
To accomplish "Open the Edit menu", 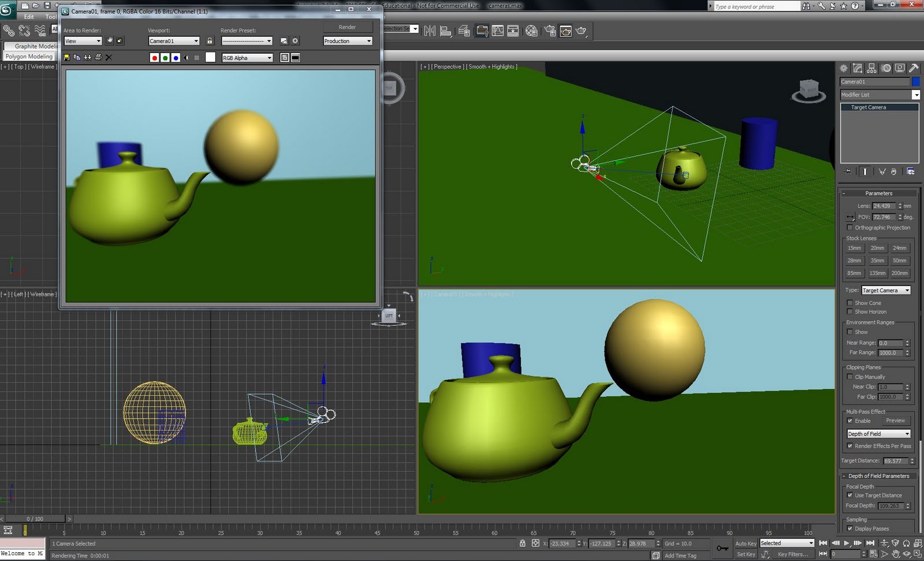I will click(28, 17).
